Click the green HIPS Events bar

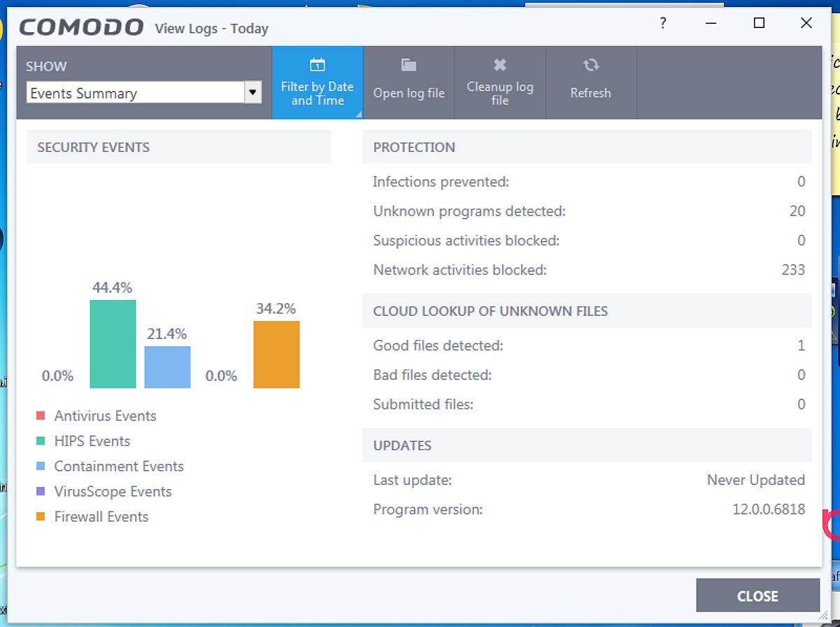[x=113, y=344]
